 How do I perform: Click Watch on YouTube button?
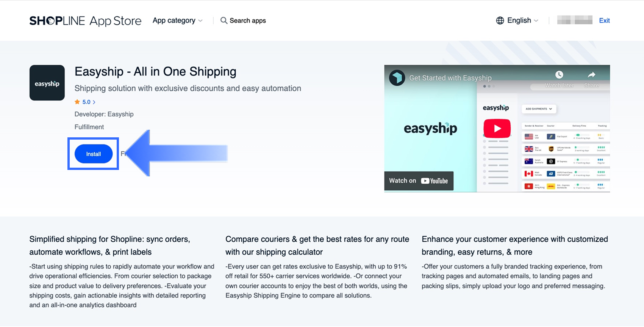tap(419, 181)
